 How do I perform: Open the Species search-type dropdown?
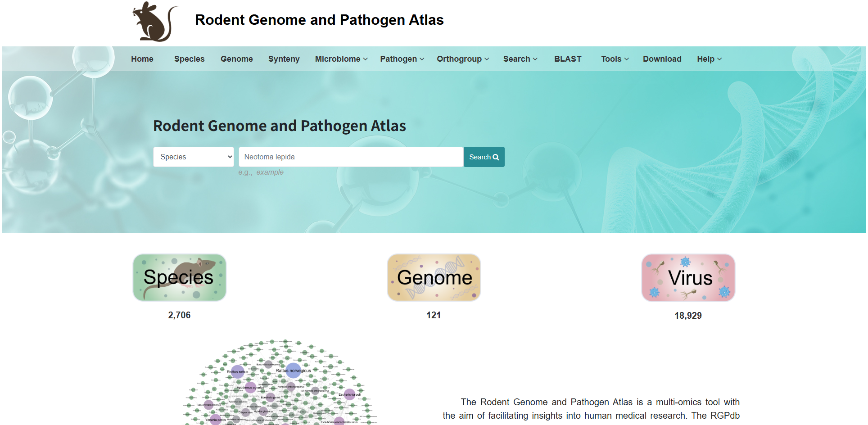(x=194, y=157)
